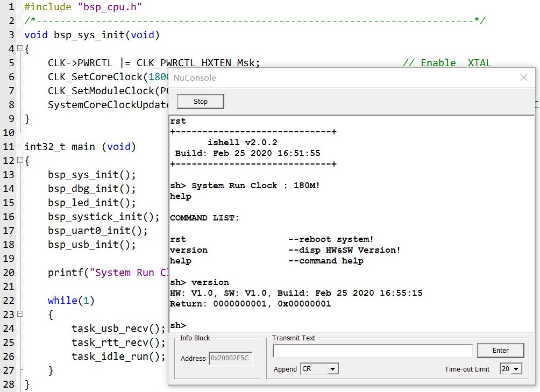Click the 'CLK_SetCoreClock' code line

click(108, 77)
